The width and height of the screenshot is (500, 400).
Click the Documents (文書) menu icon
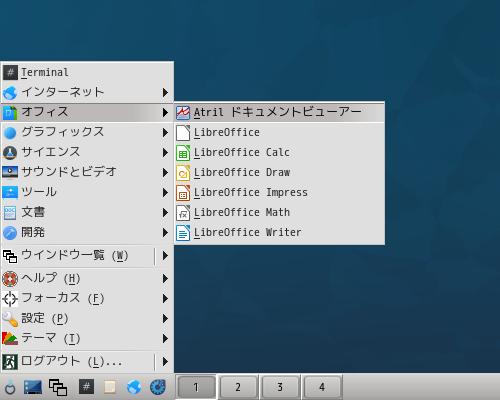pyautogui.click(x=10, y=212)
